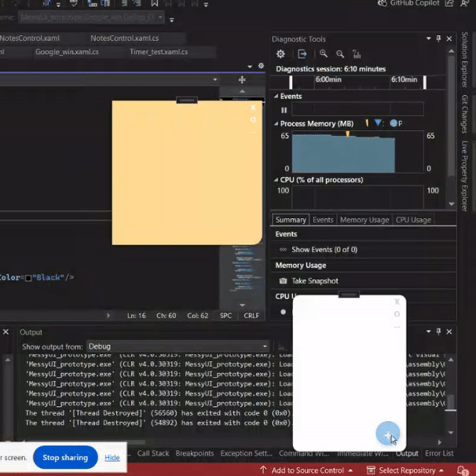This screenshot has height=476, width=476.
Task: Click the reset zoom chart icon
Action: pyautogui.click(x=356, y=54)
